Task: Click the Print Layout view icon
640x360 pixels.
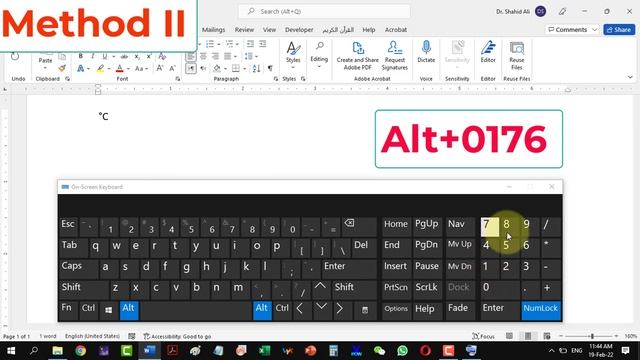Action: coord(528,336)
